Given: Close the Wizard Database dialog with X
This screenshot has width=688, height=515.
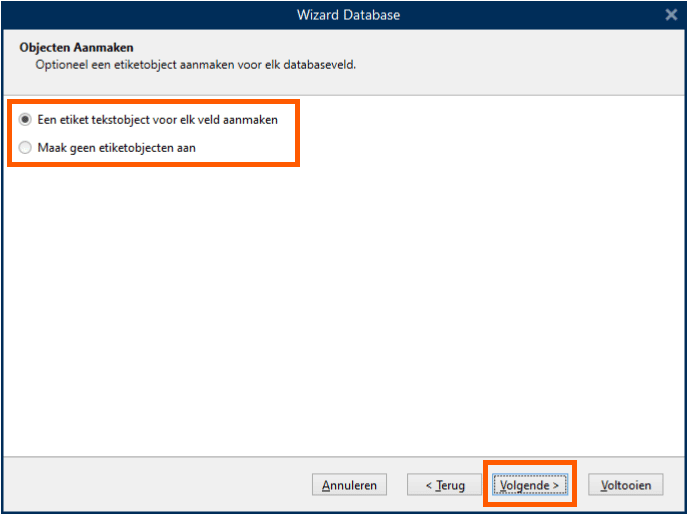Looking at the screenshot, I should pos(671,15).
